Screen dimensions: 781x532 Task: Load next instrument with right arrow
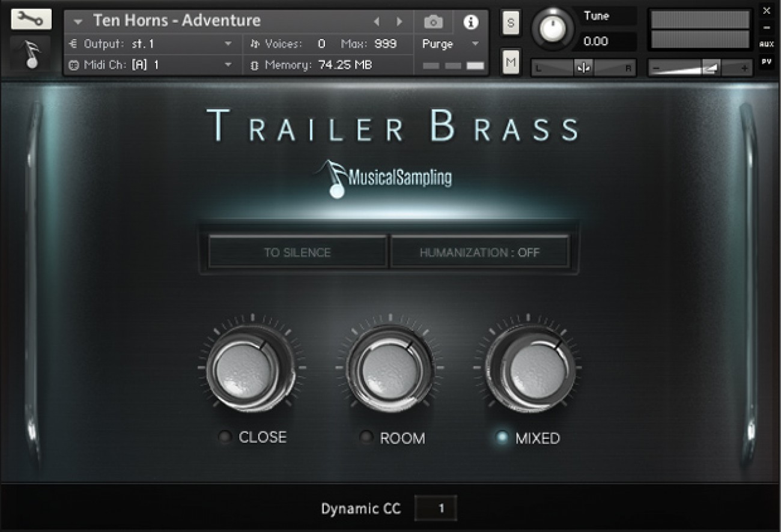(400, 22)
